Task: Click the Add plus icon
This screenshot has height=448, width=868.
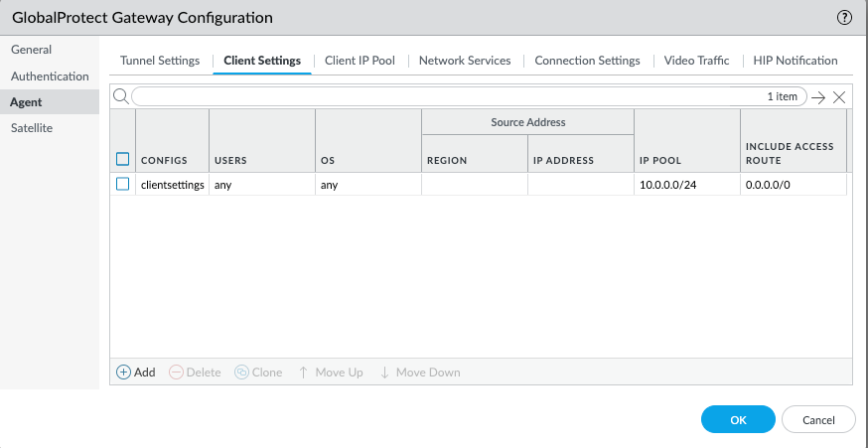Action: pos(124,373)
